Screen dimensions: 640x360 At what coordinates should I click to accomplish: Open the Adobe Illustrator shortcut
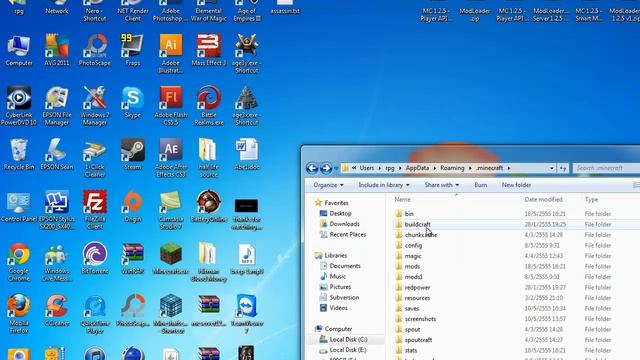171,54
